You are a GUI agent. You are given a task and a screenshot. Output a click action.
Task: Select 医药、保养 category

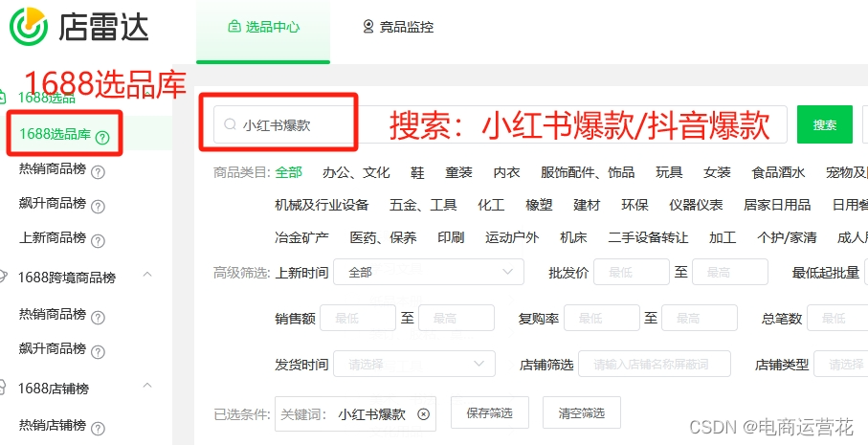383,237
